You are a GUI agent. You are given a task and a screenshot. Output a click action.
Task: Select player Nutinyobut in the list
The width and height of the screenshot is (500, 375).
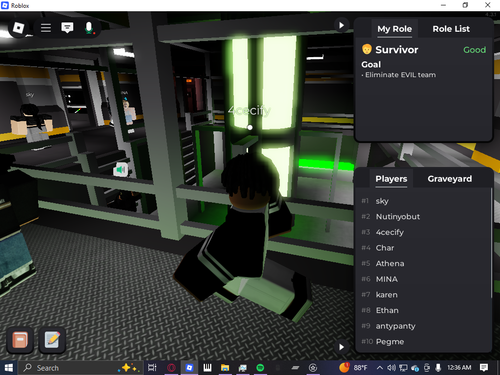[423, 217]
